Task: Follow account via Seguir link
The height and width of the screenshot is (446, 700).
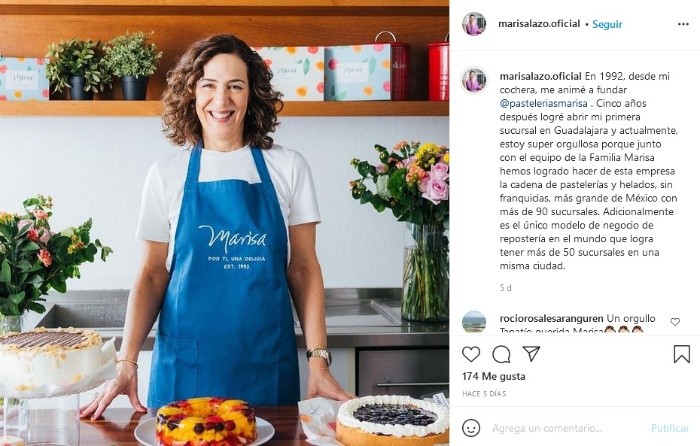Action: click(x=607, y=24)
